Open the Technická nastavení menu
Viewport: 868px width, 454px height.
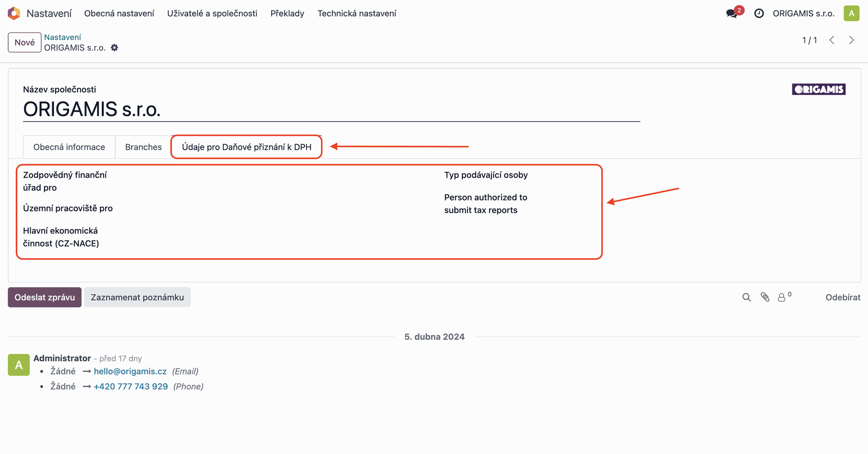coord(357,14)
